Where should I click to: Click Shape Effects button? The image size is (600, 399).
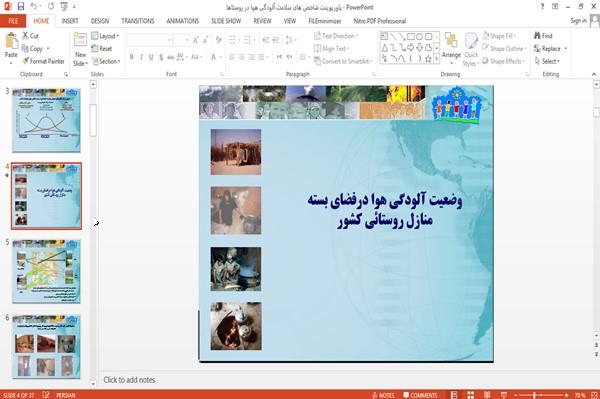coord(503,61)
